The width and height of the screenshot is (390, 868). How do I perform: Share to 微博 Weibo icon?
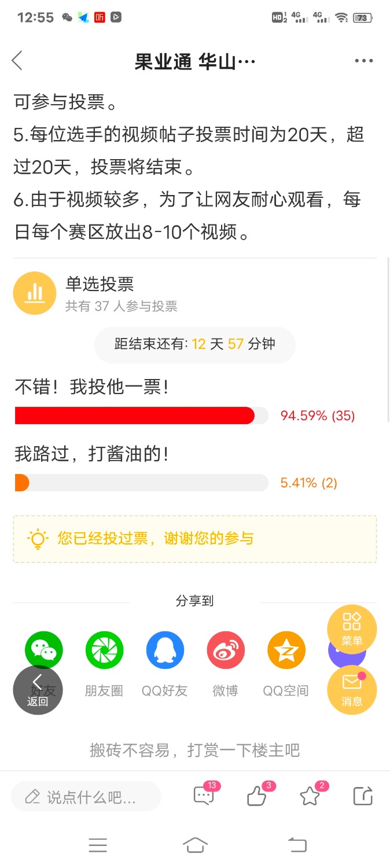click(226, 650)
